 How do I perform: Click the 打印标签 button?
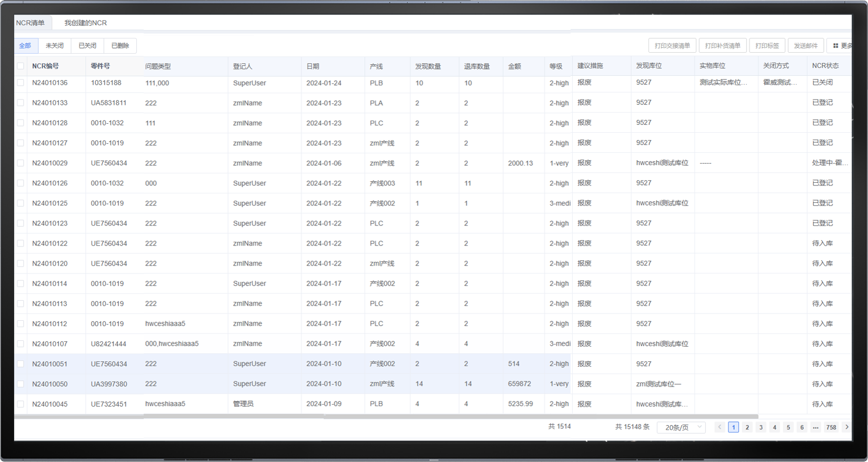coord(767,46)
